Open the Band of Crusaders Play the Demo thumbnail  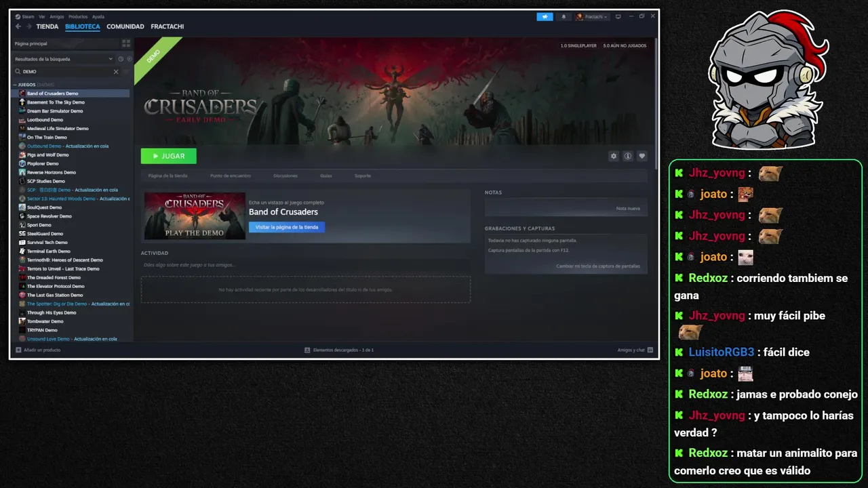click(195, 216)
